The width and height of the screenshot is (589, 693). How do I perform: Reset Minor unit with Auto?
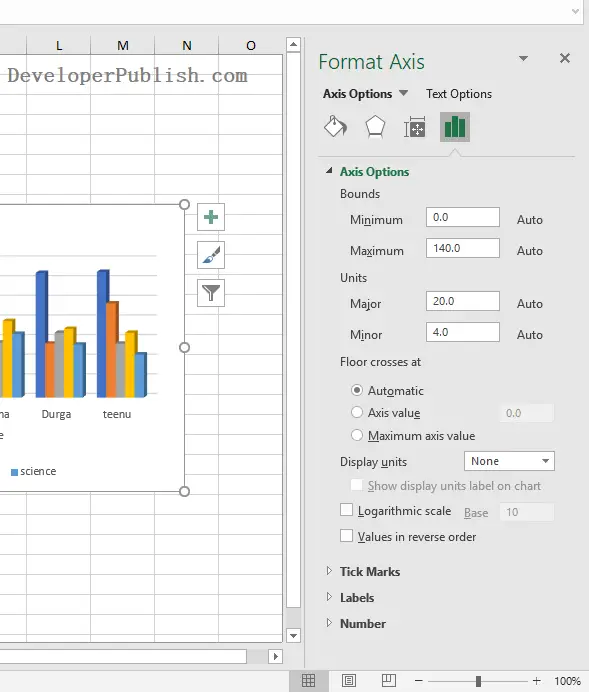pyautogui.click(x=529, y=335)
